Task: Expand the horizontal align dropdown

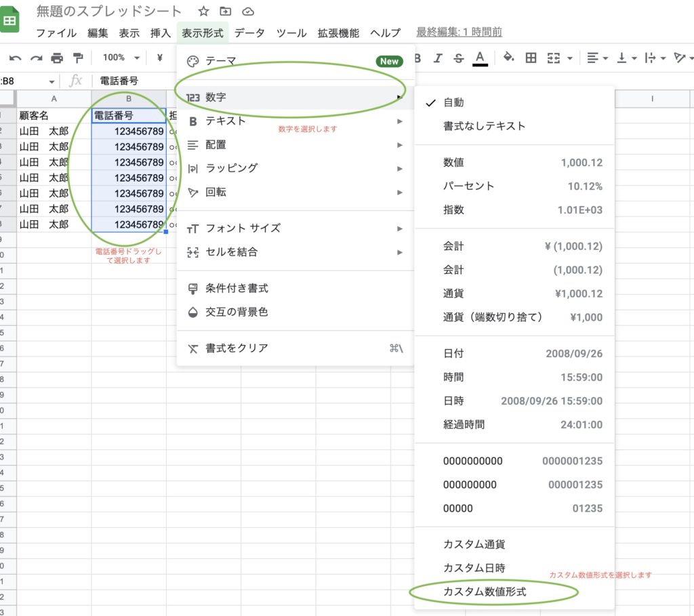Action: [x=597, y=58]
